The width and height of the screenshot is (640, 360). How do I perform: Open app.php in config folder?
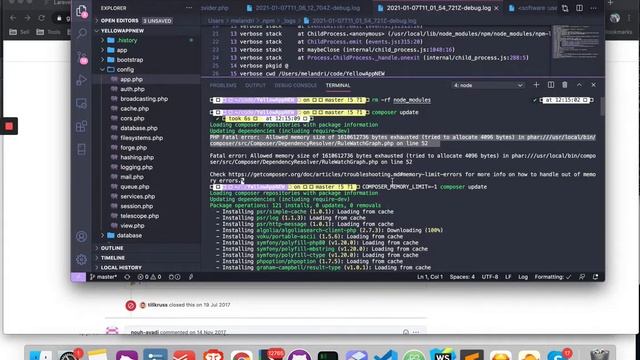[131, 80]
